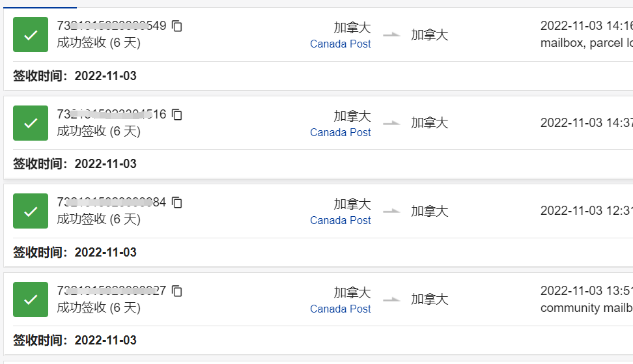Open Canada Post link in third shipment
633x364 pixels.
pos(341,221)
